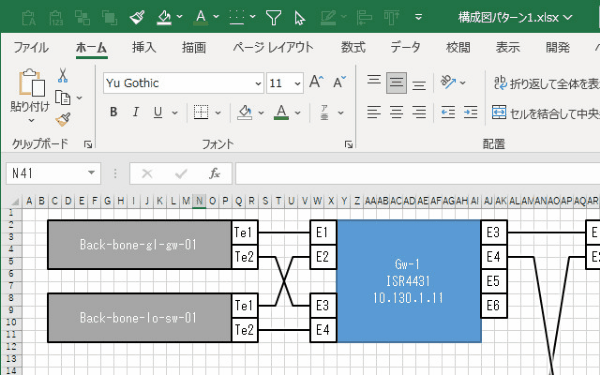Toggle Italic formatting
This screenshot has height=375, width=600.
135,112
